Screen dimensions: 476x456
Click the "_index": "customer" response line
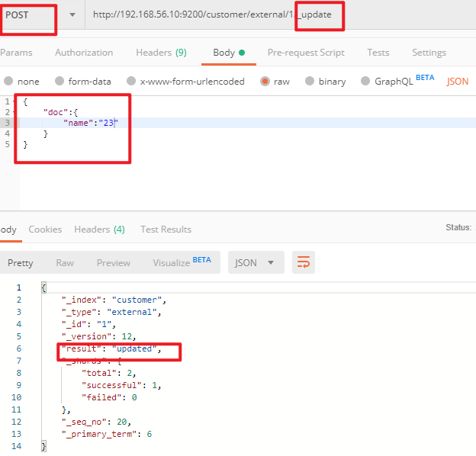coord(114,300)
